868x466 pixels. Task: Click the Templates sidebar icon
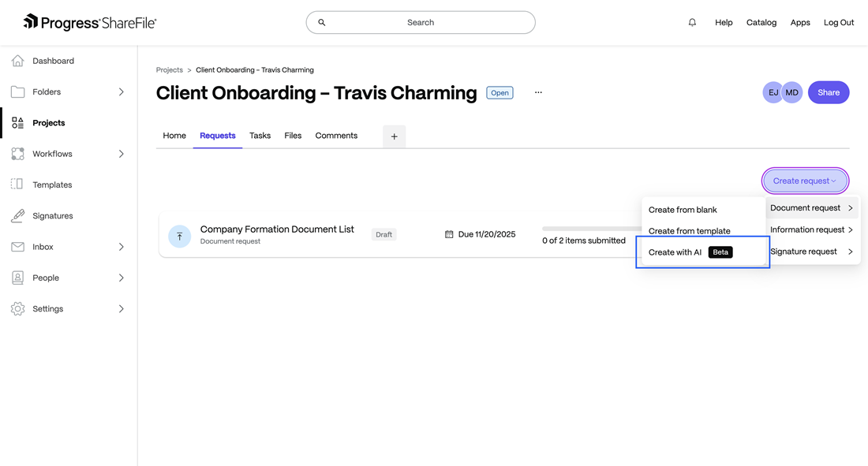[17, 185]
